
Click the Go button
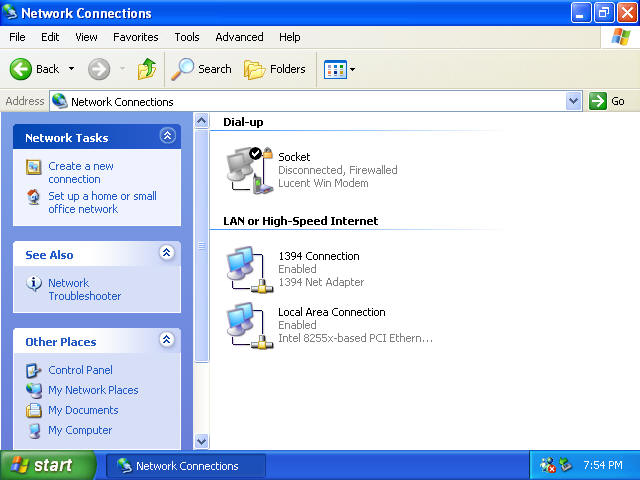click(x=608, y=101)
